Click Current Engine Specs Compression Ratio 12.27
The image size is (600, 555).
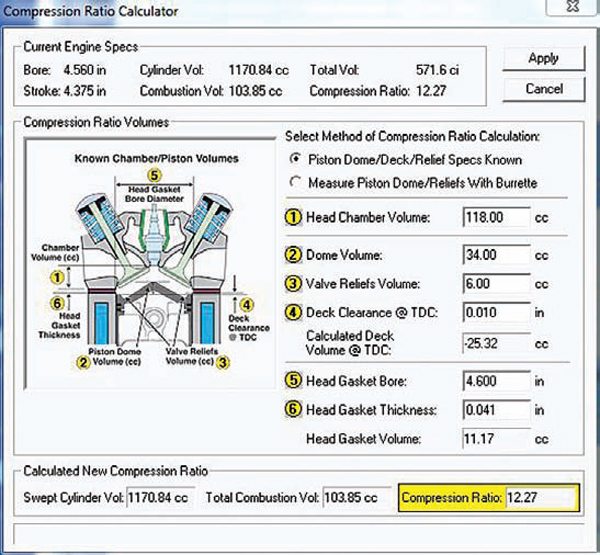pos(431,91)
